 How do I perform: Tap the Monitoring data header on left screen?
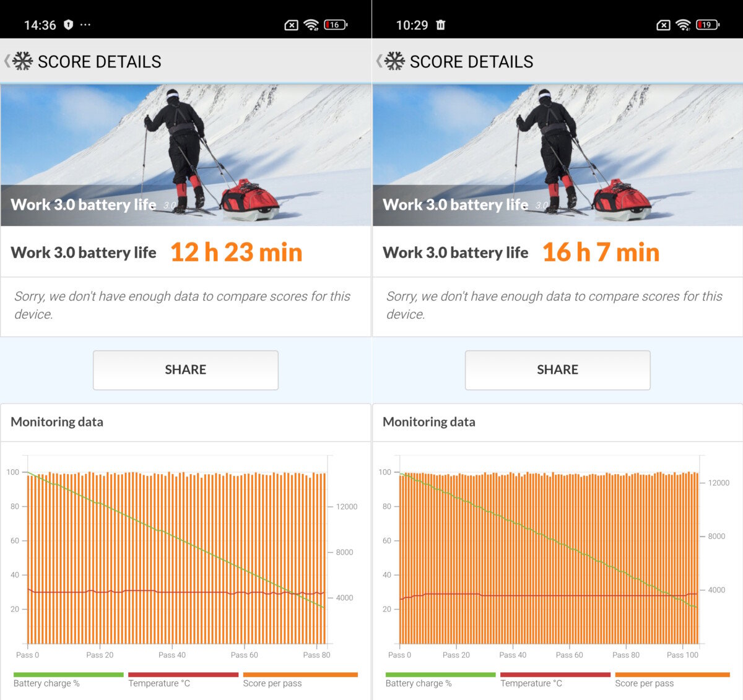pyautogui.click(x=57, y=422)
